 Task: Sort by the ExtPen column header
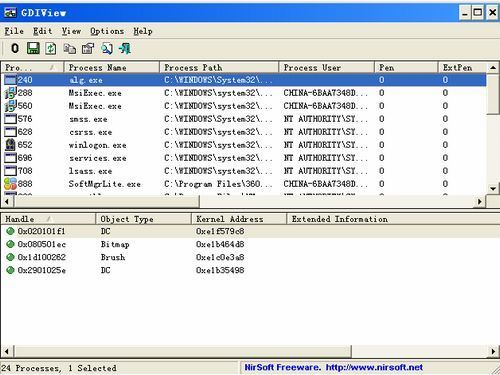[462, 67]
